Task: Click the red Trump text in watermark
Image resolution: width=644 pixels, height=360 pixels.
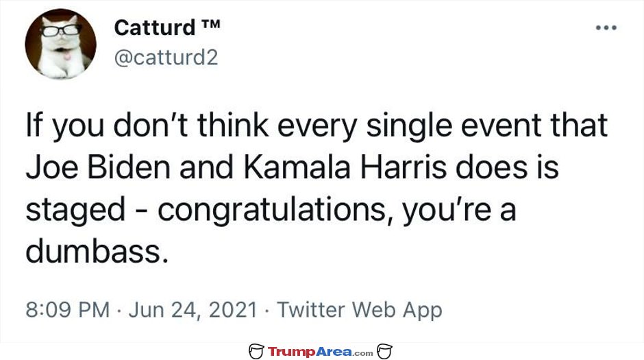Action: (x=290, y=352)
